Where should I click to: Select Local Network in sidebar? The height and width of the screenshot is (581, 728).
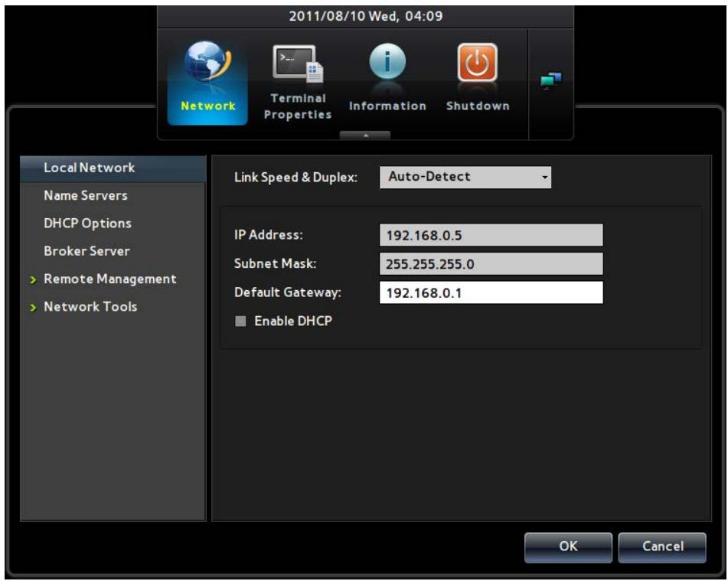pos(113,168)
